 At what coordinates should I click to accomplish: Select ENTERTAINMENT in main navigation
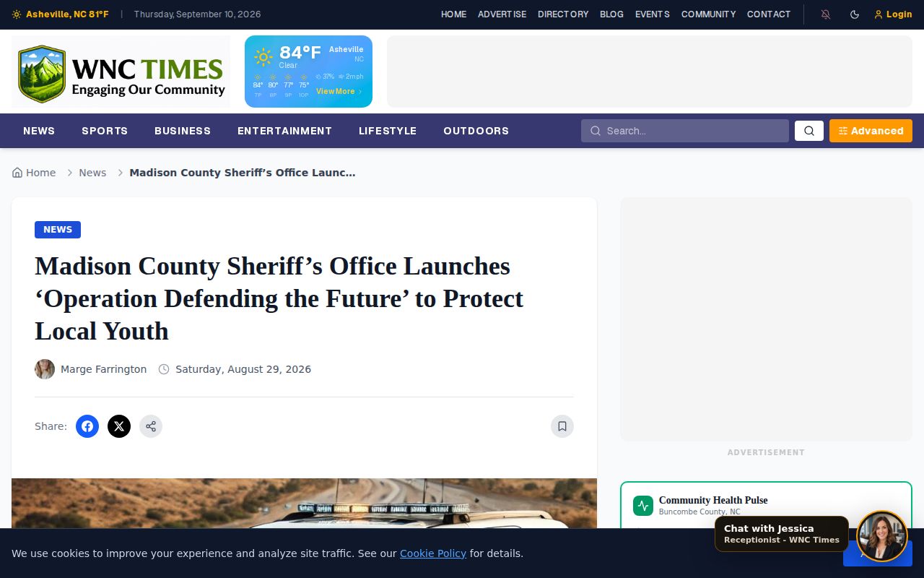point(284,131)
